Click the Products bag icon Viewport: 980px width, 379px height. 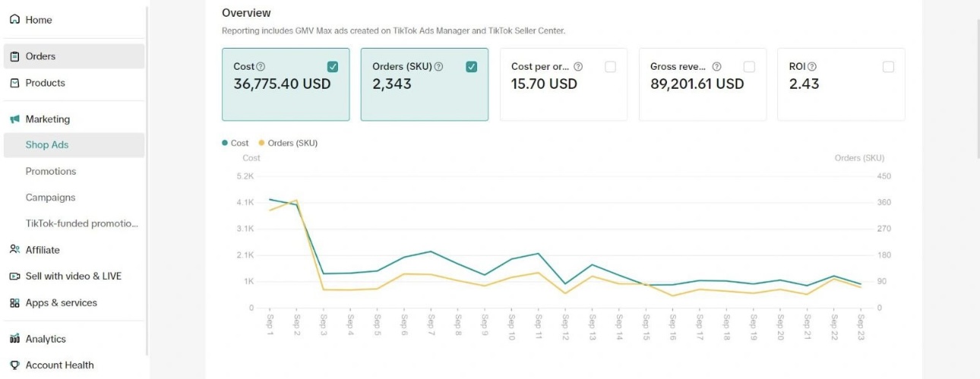click(14, 83)
